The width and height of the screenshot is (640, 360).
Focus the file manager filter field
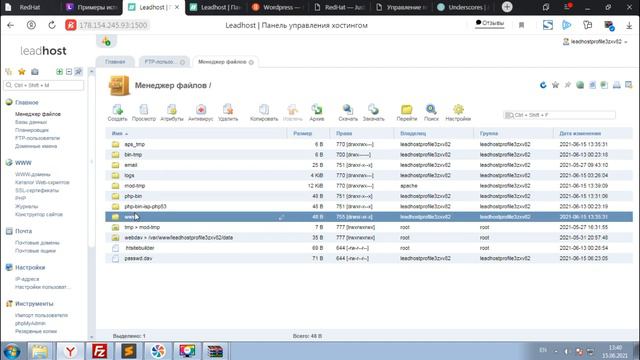pyautogui.click(x=559, y=115)
